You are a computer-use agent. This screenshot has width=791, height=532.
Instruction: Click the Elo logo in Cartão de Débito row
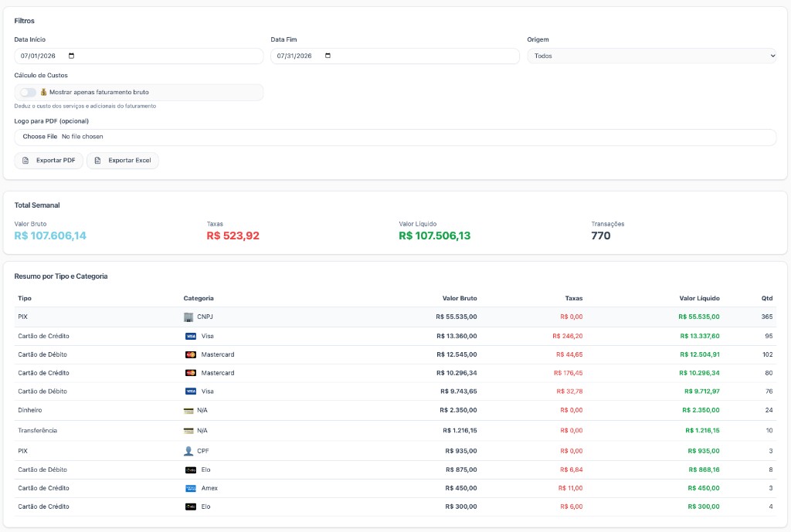click(x=191, y=470)
